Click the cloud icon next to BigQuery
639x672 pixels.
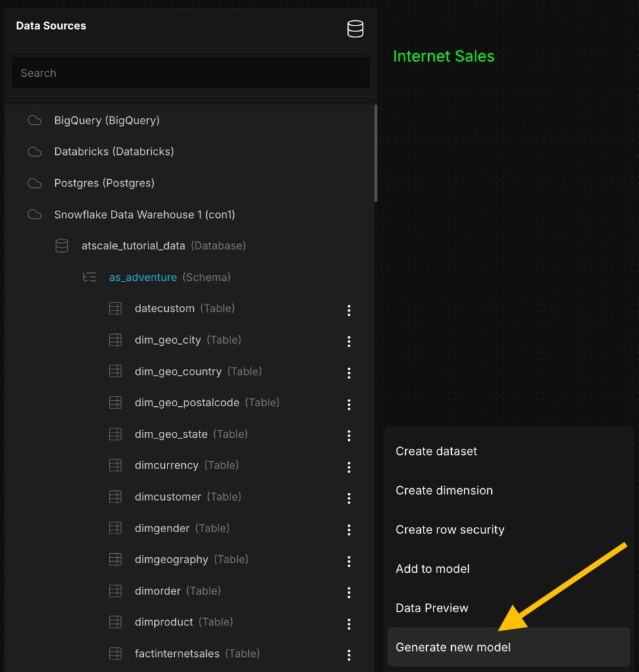coord(34,121)
